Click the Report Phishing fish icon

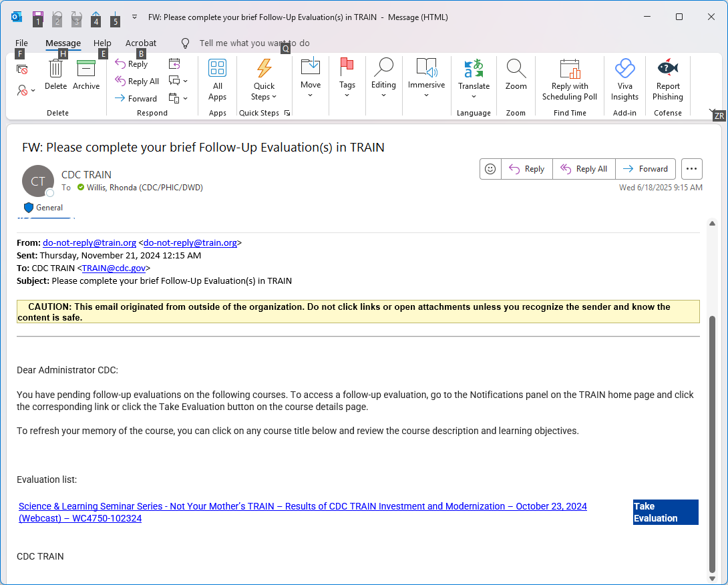pos(668,69)
